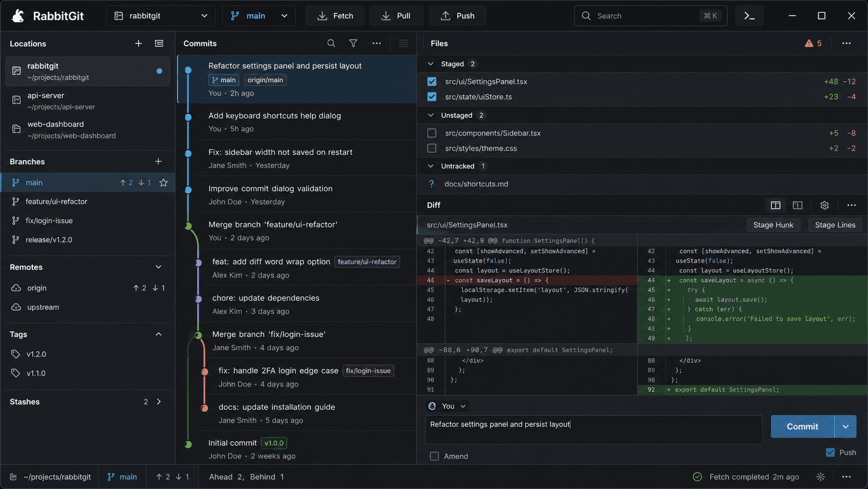The width and height of the screenshot is (868, 489).
Task: Switch diff to side-by-side view icon
Action: click(776, 205)
